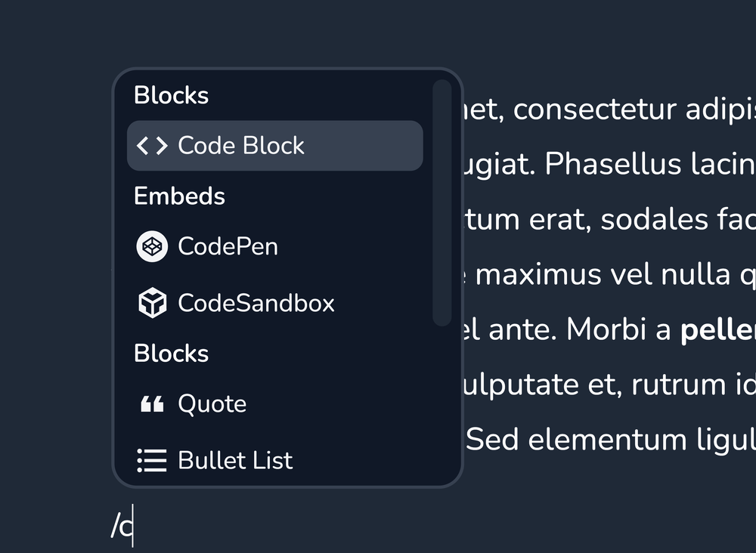756x553 pixels.
Task: Insert a CodeSandbox embed
Action: (x=275, y=303)
